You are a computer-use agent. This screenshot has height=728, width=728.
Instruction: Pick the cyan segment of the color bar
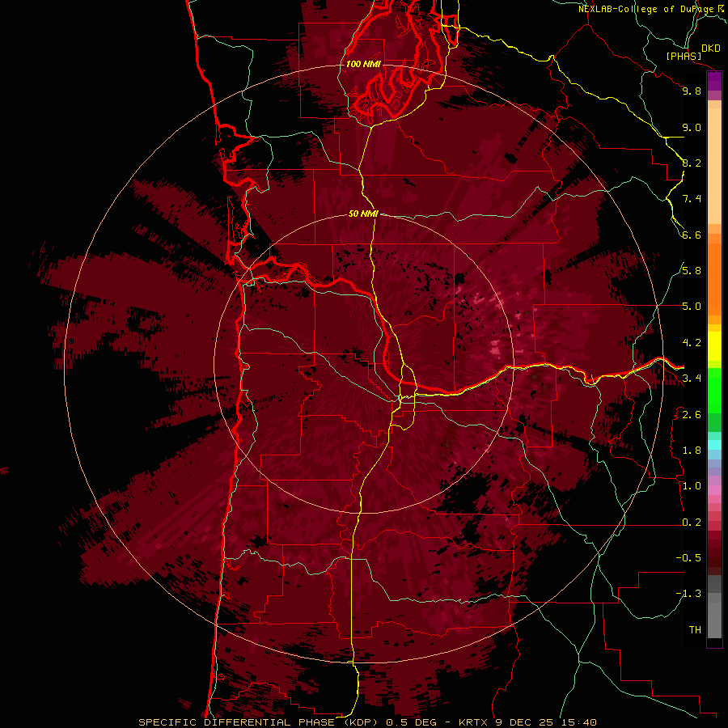coord(714,445)
